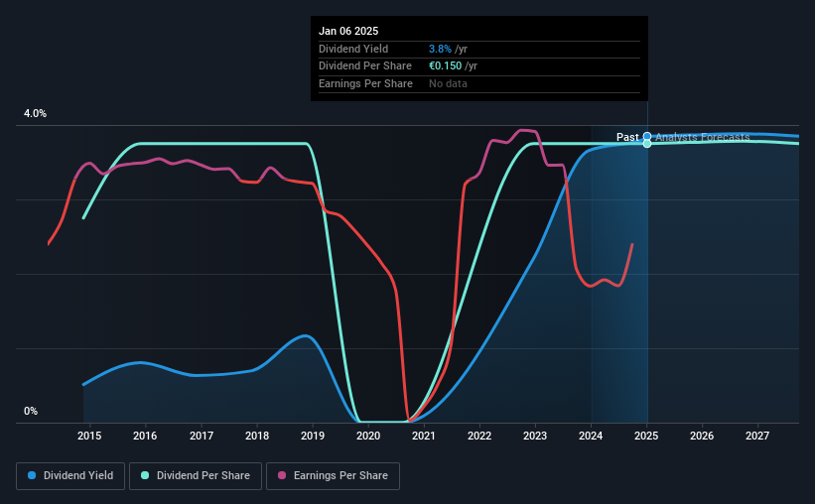Click the 2025 x-axis year label
815x504 pixels.
click(646, 436)
